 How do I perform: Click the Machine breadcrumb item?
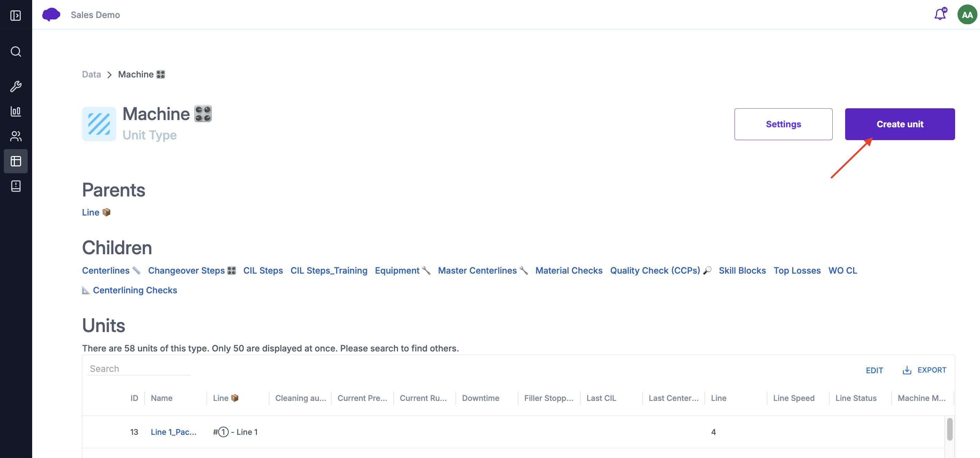[x=141, y=74]
